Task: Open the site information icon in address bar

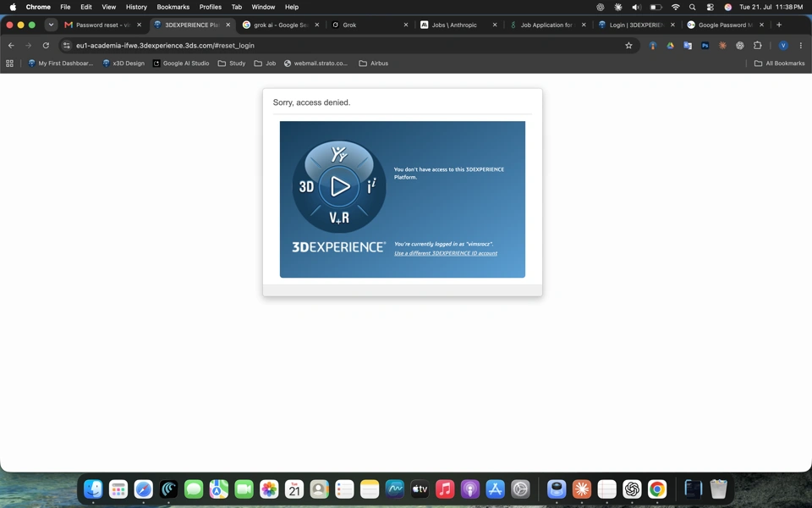Action: point(66,46)
